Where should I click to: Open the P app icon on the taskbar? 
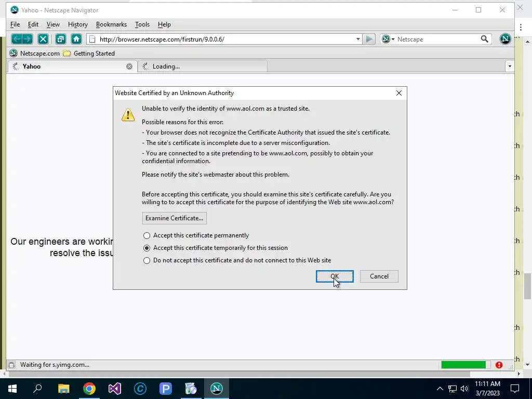click(166, 389)
